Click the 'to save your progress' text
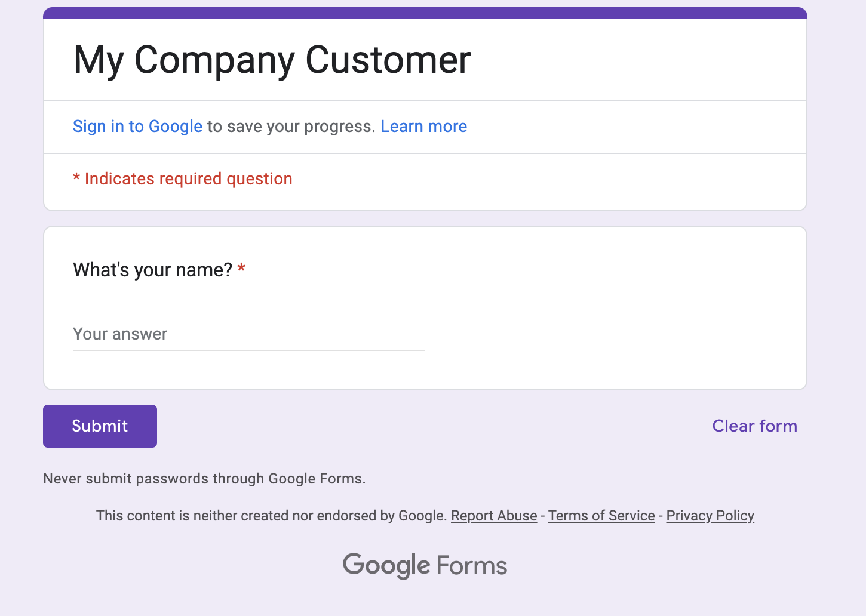 291,127
